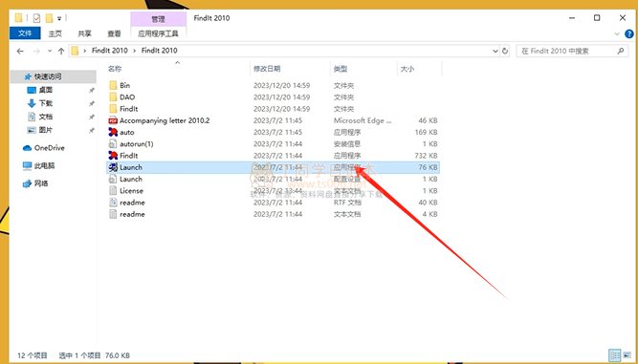Expand address bar history dropdown
The height and width of the screenshot is (364, 638).
click(495, 52)
